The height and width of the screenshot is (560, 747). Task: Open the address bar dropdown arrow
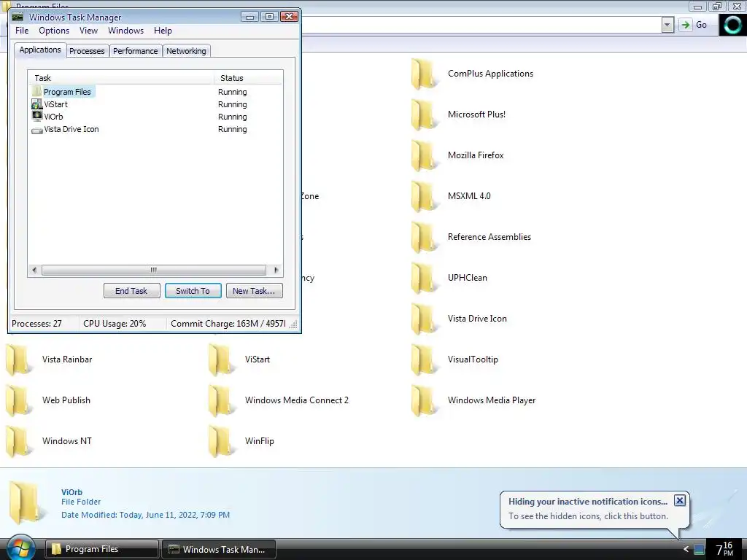(x=667, y=25)
